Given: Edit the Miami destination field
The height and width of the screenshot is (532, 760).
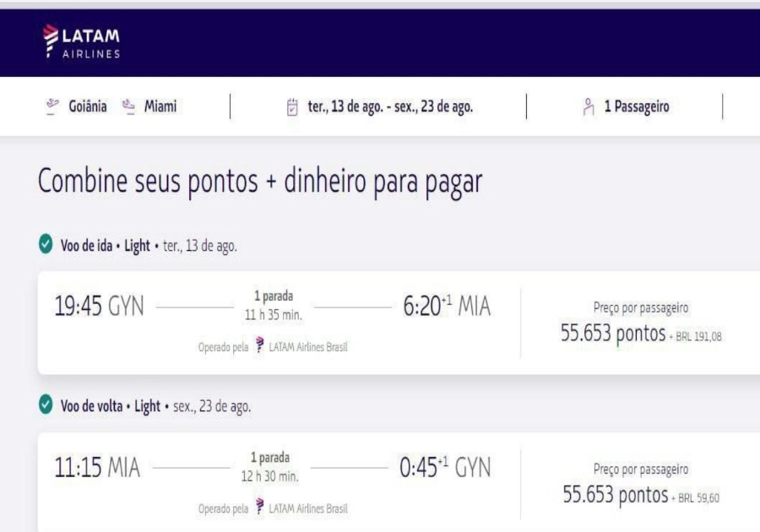Looking at the screenshot, I should 160,106.
